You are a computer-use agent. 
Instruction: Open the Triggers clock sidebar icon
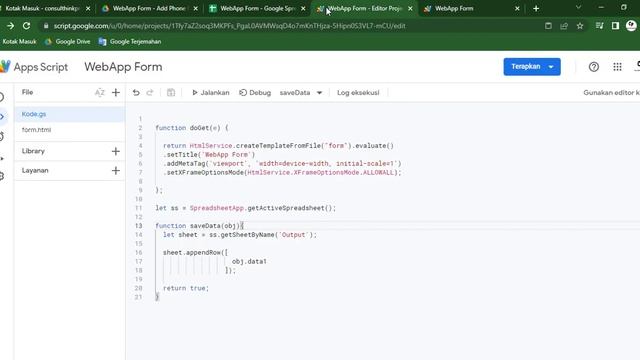click(x=2, y=137)
